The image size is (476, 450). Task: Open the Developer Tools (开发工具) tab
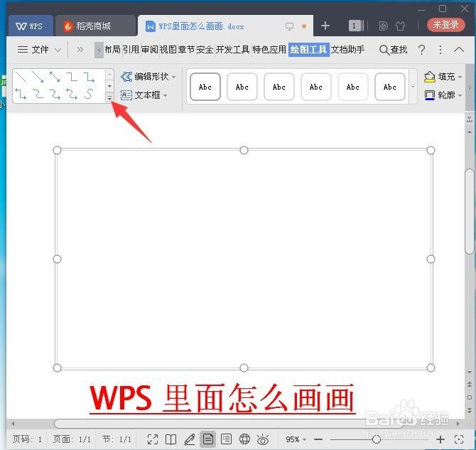(x=232, y=49)
